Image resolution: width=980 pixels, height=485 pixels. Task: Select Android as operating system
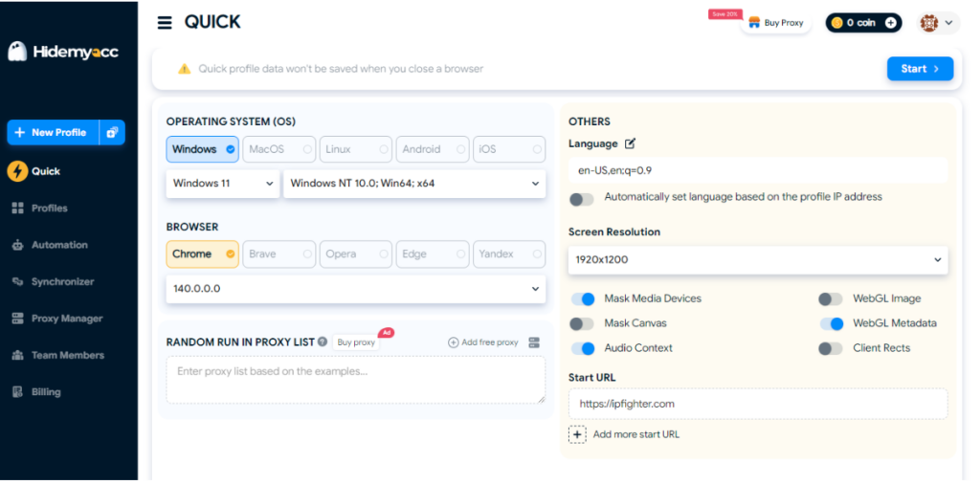433,149
